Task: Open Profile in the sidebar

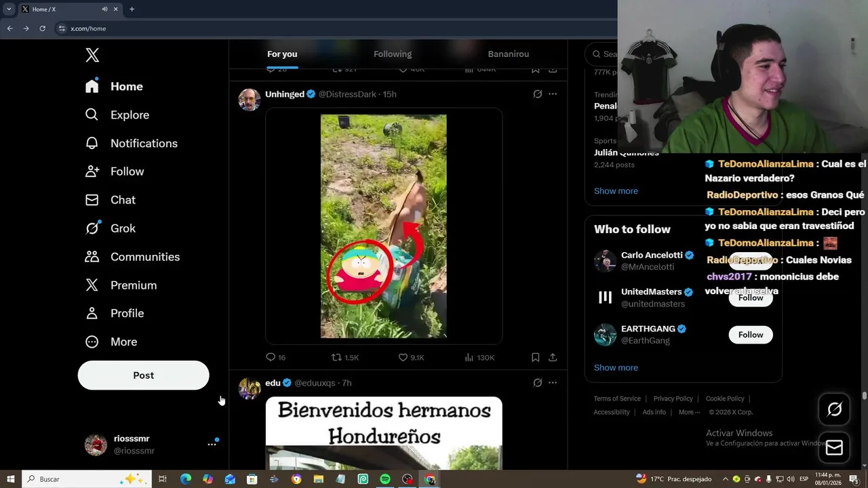Action: tap(115, 313)
